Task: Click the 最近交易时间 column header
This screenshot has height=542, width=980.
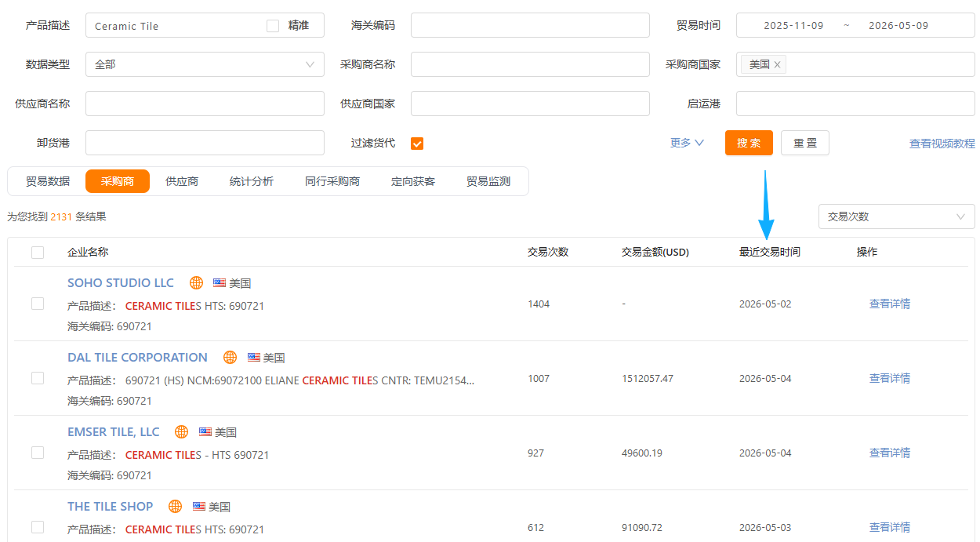Action: (x=770, y=253)
